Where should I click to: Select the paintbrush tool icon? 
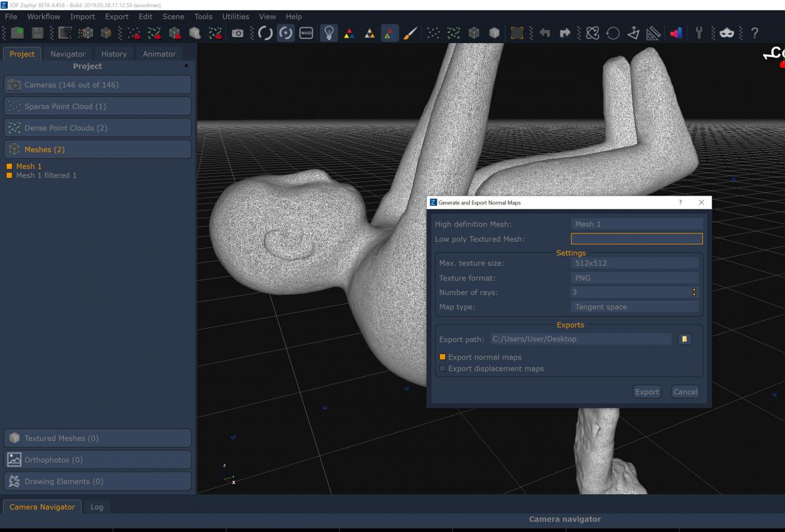[x=410, y=33]
